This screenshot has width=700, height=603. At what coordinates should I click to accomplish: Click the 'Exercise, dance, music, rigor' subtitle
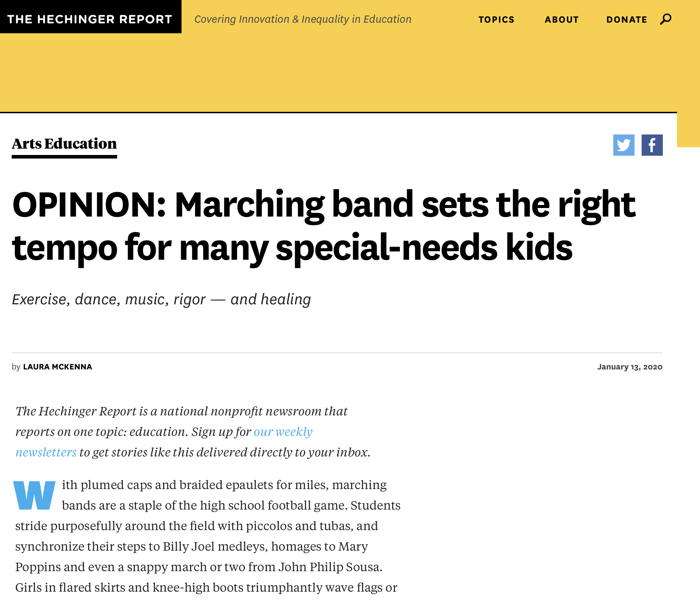click(161, 299)
